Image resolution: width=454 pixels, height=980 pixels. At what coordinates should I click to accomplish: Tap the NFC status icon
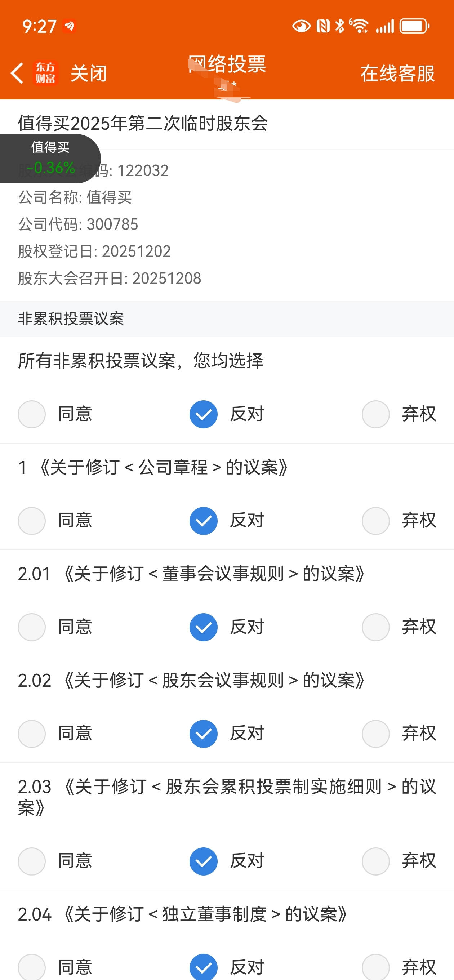point(323,26)
